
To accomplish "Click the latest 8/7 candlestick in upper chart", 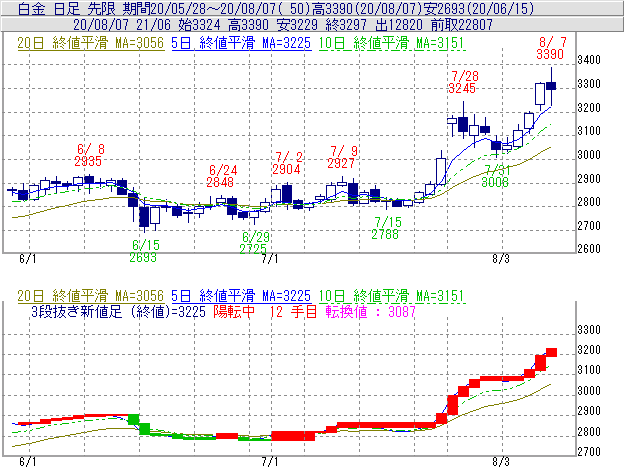I will click(551, 86).
